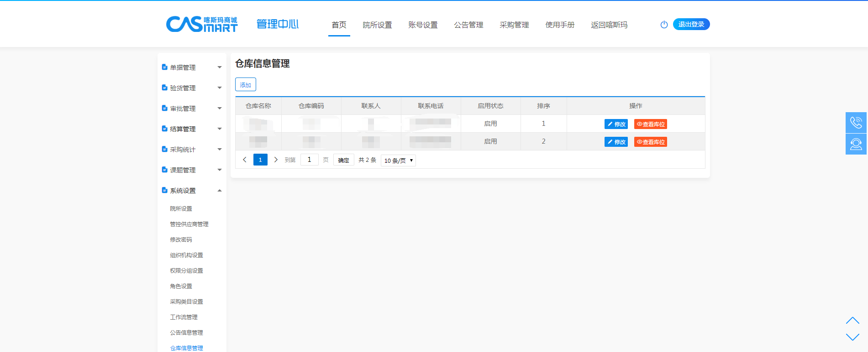Click the scroll-to-top up arrow icon
The width and height of the screenshot is (868, 352).
[852, 321]
